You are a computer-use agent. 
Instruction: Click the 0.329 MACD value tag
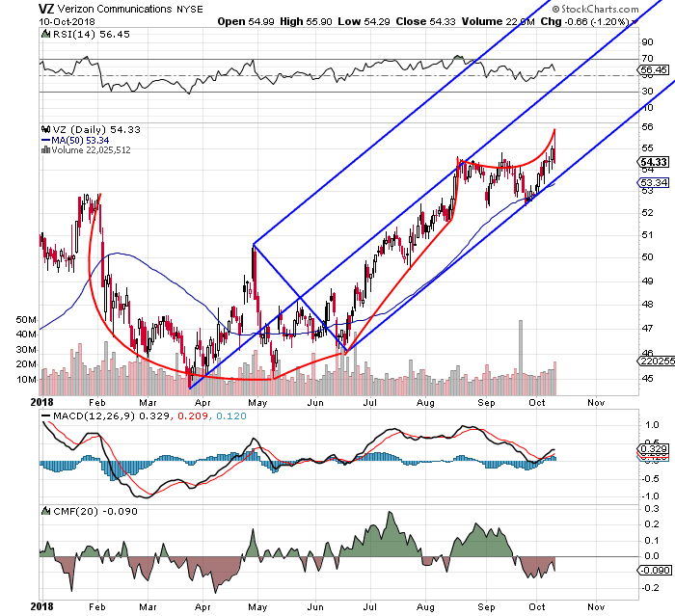[x=654, y=449]
